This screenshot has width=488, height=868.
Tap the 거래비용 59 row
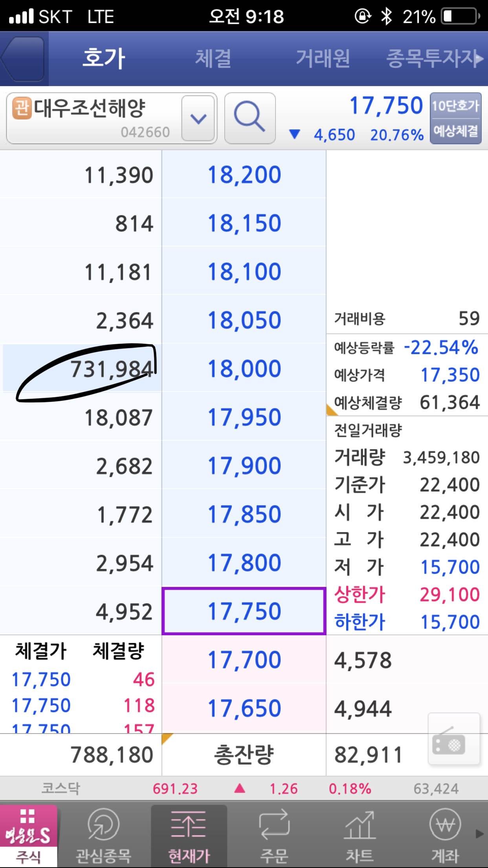(407, 318)
